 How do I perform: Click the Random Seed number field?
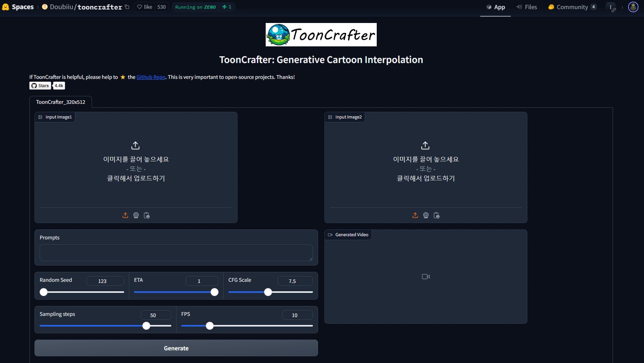click(x=105, y=281)
